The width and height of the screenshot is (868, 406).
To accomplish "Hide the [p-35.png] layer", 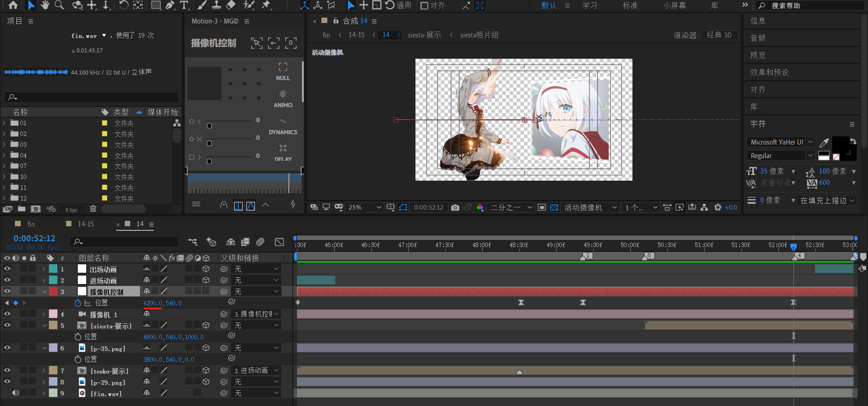I will click(x=7, y=348).
